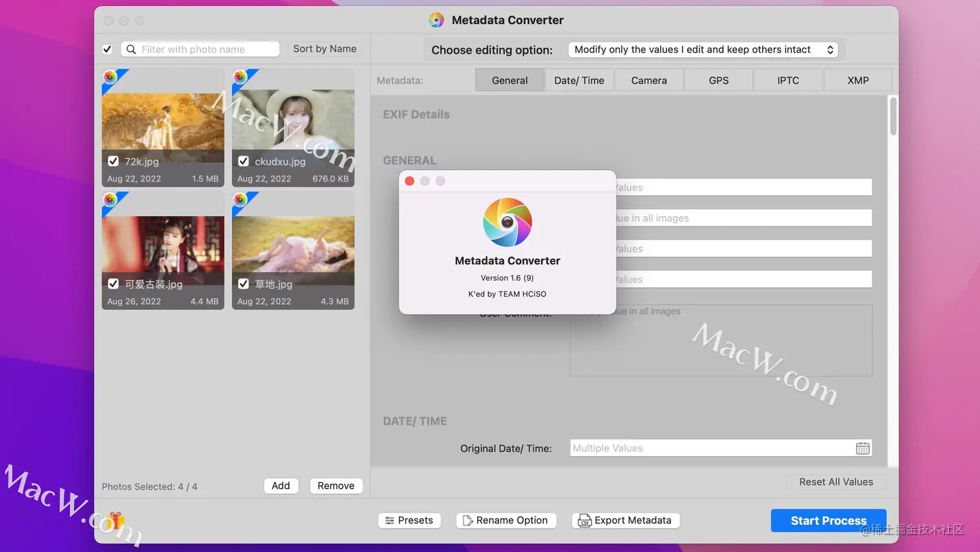
Task: Click the magnifier icon in the filter field
Action: click(131, 49)
